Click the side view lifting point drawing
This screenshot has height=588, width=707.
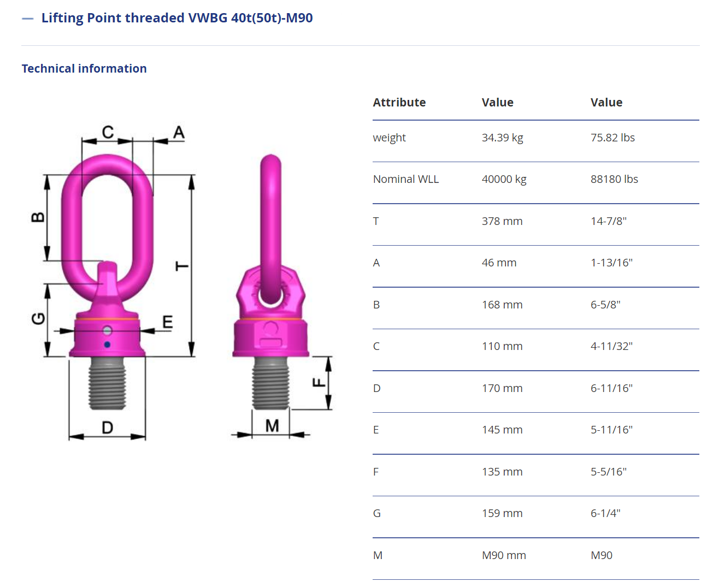click(x=270, y=284)
